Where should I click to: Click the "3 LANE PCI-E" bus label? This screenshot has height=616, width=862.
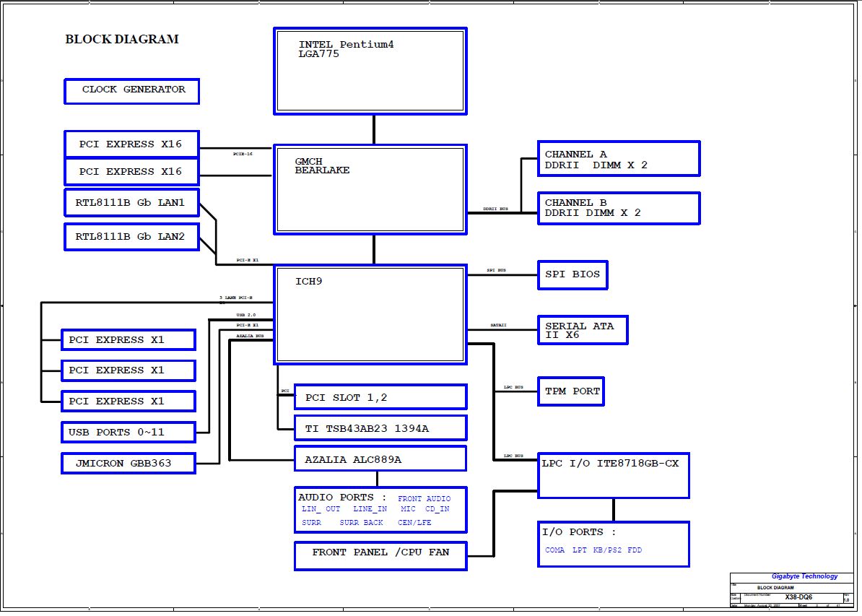click(236, 298)
